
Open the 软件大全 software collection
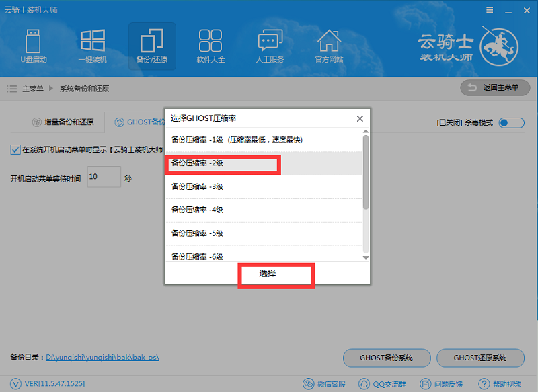pyautogui.click(x=210, y=46)
